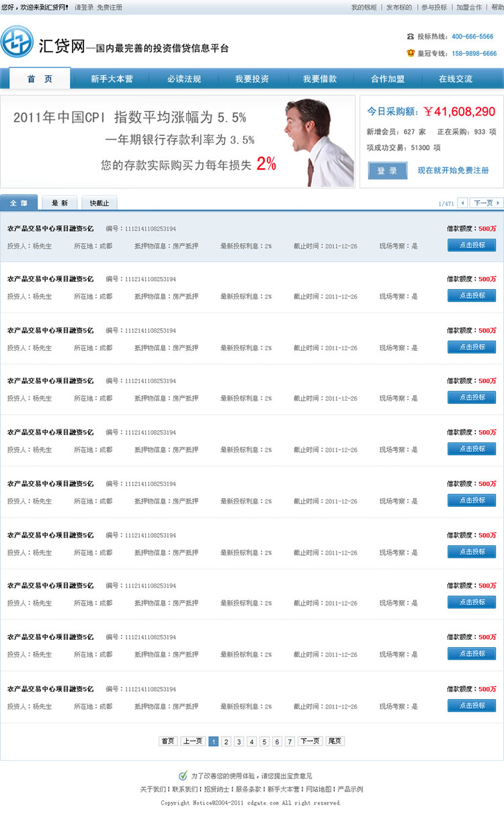Switch to the 快截止 list tab
Screen dimensions: 504x816
pyautogui.click(x=99, y=203)
